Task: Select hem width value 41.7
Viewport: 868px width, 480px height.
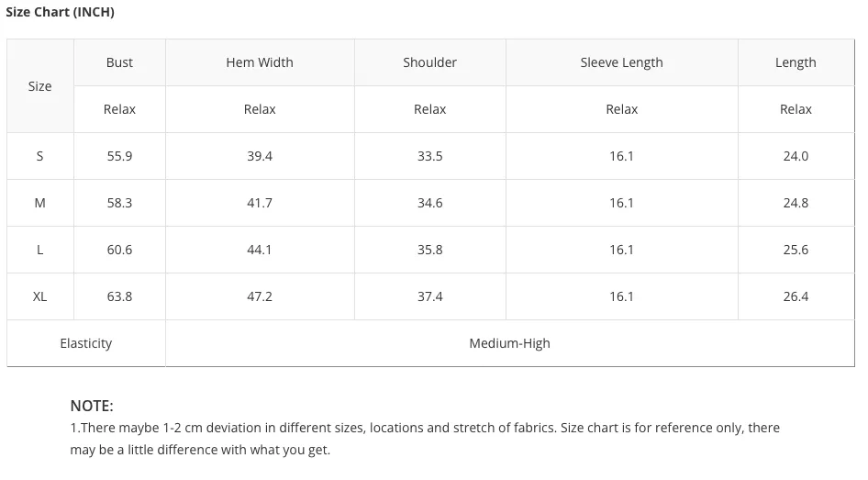Action: 260,203
